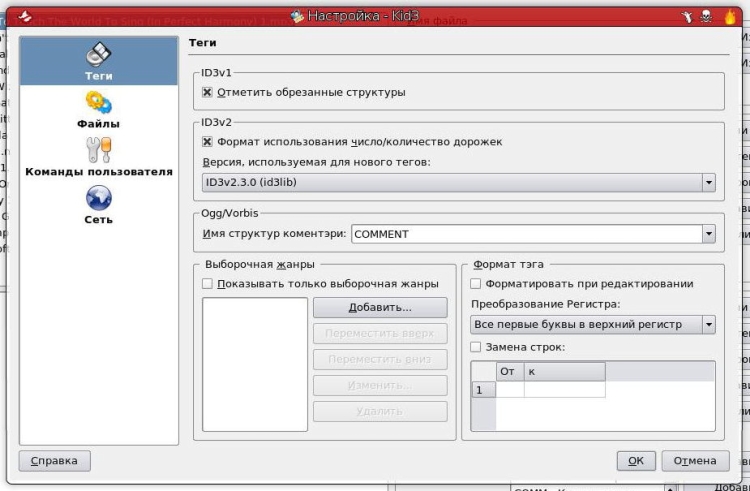The width and height of the screenshot is (750, 491).
Task: Click the pin icon in title bar
Action: click(x=687, y=17)
